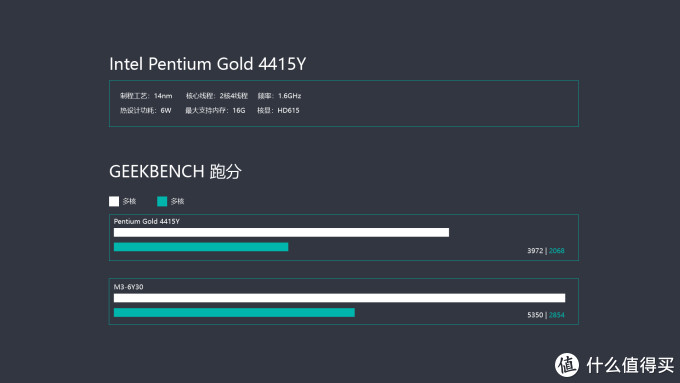Click the Pentium Gold 4415Y teal bar
The width and height of the screenshot is (680, 383).
click(201, 247)
